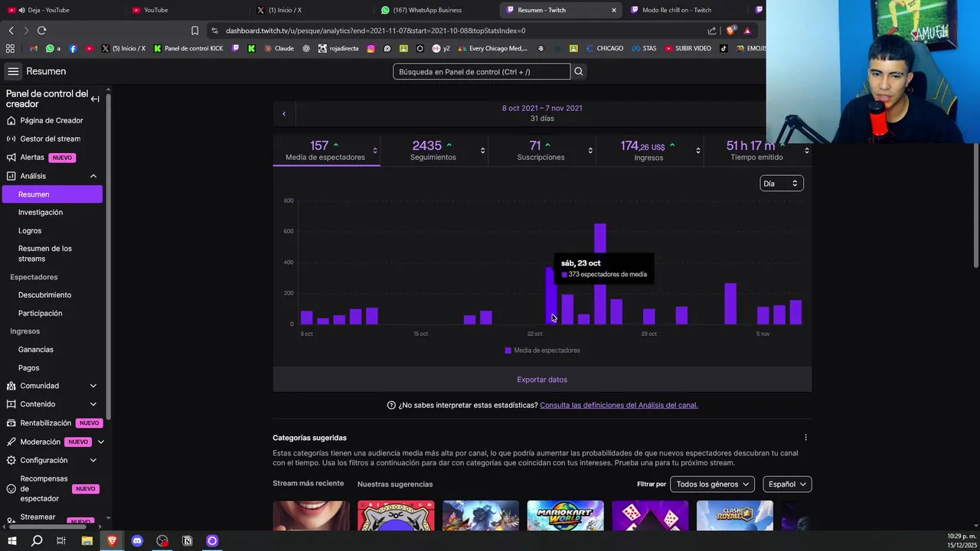Open Ganancias in the sidebar
980x551 pixels.
[x=36, y=350]
